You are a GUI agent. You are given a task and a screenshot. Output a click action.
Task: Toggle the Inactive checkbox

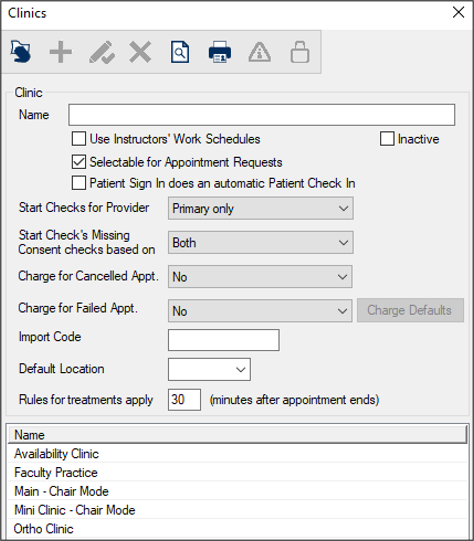click(387, 139)
